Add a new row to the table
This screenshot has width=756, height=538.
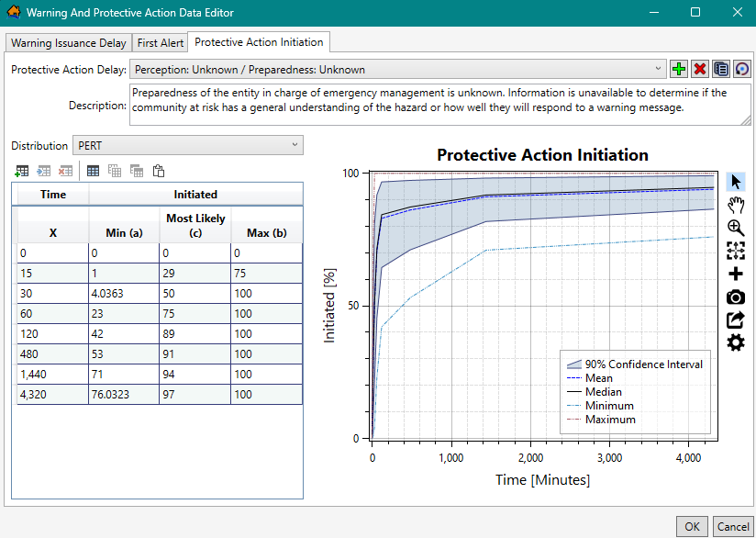click(x=22, y=171)
